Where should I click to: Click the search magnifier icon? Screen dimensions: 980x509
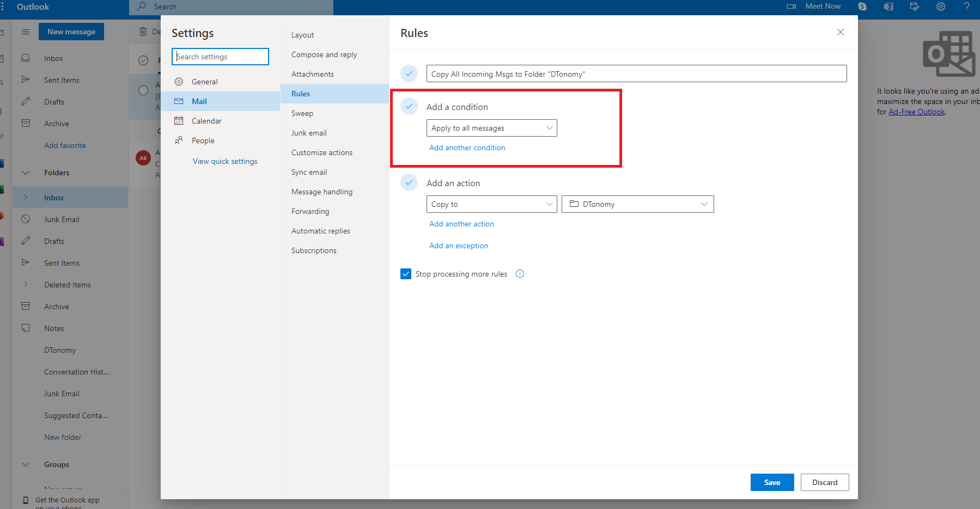[142, 7]
